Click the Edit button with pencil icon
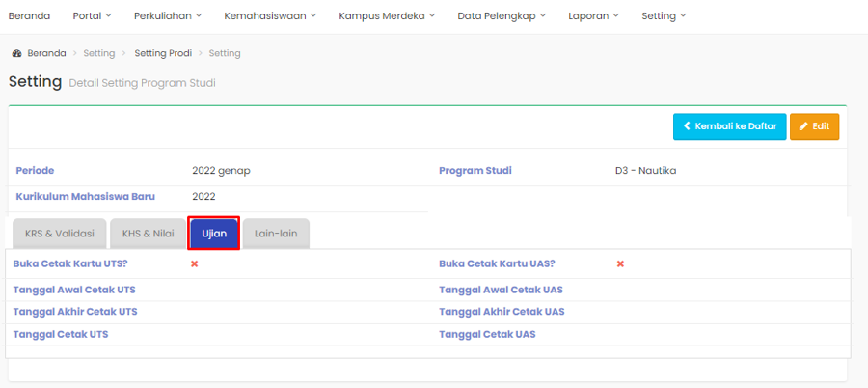 pyautogui.click(x=814, y=126)
